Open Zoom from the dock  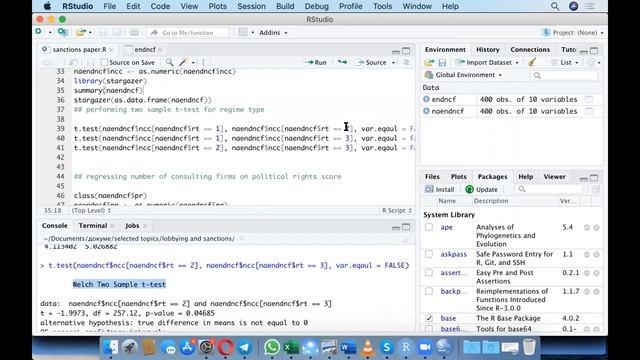425,347
